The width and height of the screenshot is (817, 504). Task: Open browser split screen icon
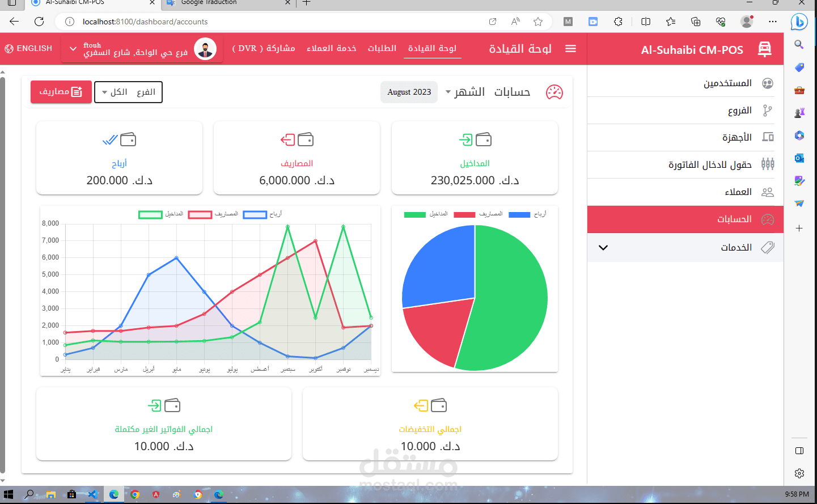[646, 22]
